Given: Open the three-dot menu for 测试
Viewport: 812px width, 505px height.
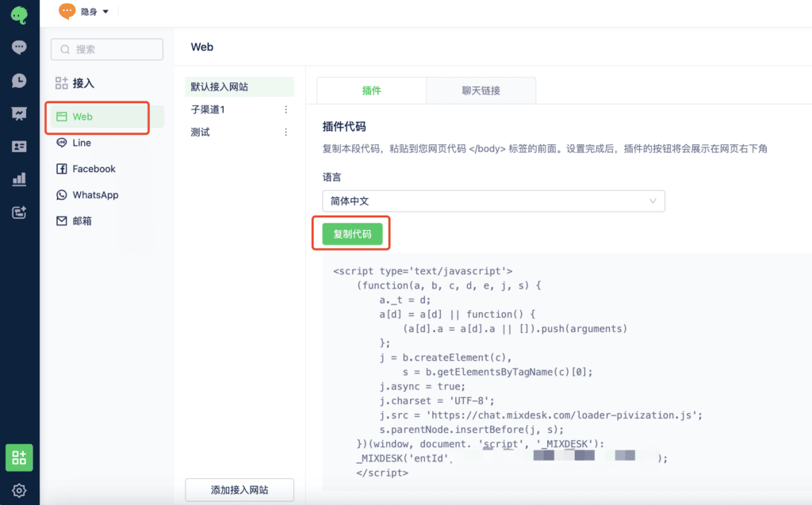Looking at the screenshot, I should pos(285,132).
